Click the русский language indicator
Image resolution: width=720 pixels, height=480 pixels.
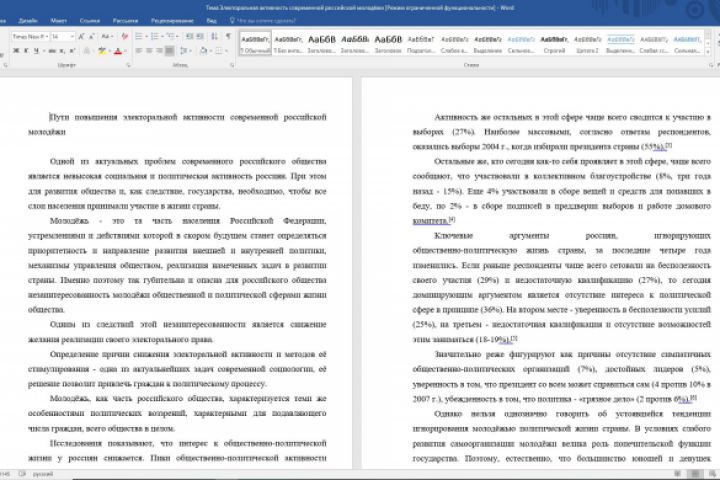pos(43,474)
